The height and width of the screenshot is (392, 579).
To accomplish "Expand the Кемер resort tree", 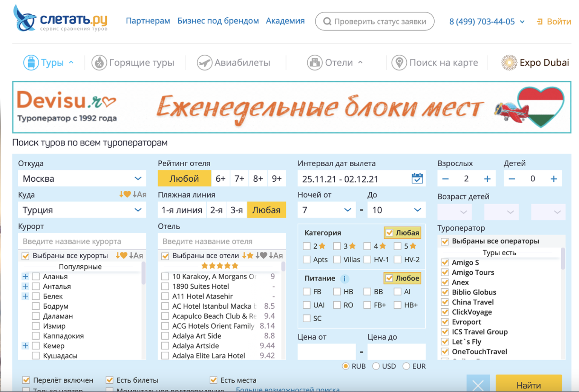I will (x=25, y=346).
